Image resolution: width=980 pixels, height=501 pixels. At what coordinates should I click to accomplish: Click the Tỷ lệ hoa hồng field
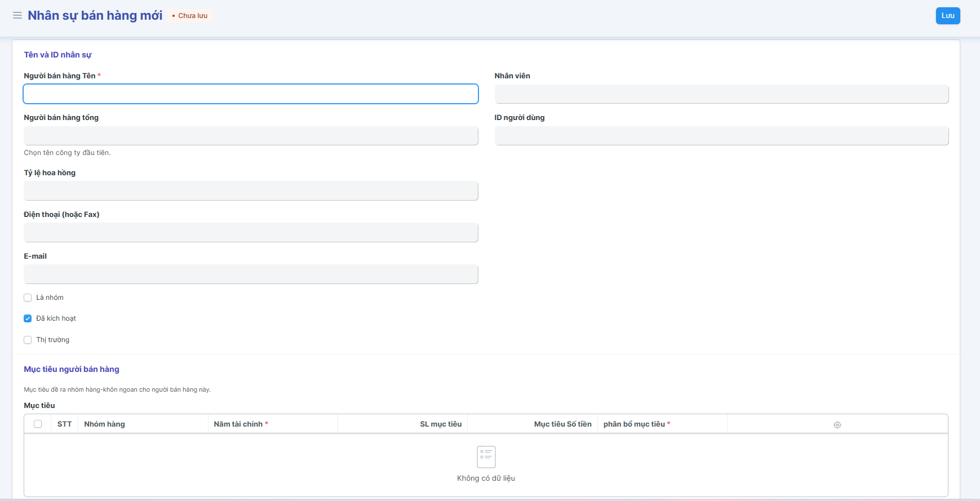point(251,191)
